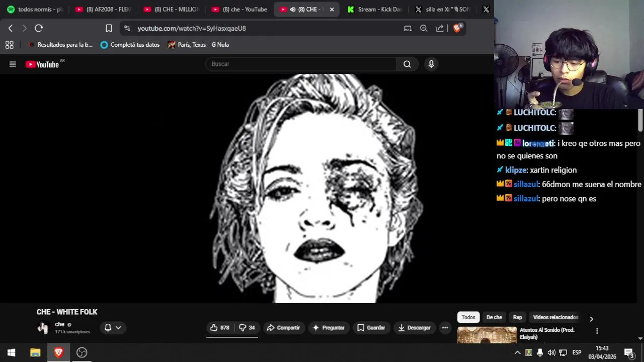Click Brave browser taskbar icon
Screen dimensions: 644x362
pos(58,352)
